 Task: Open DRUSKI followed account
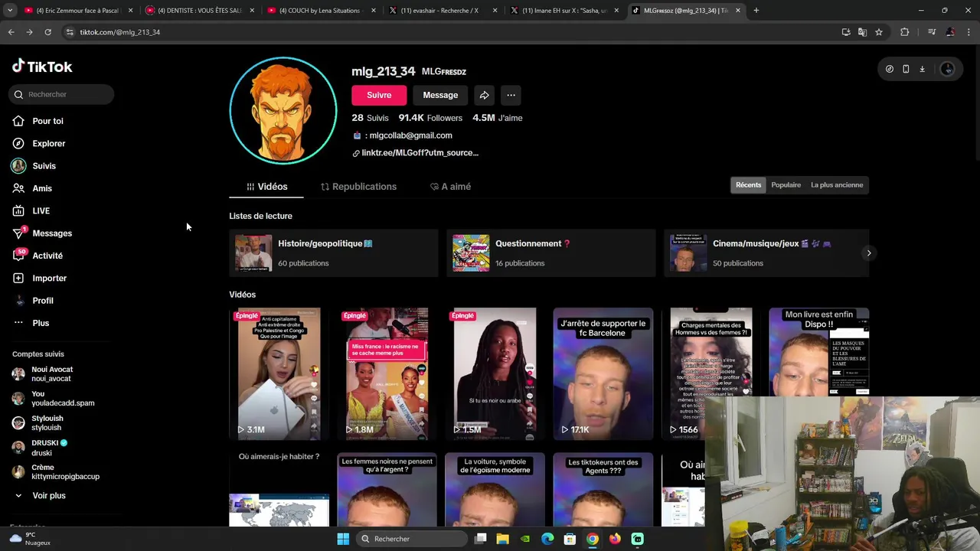pyautogui.click(x=50, y=448)
